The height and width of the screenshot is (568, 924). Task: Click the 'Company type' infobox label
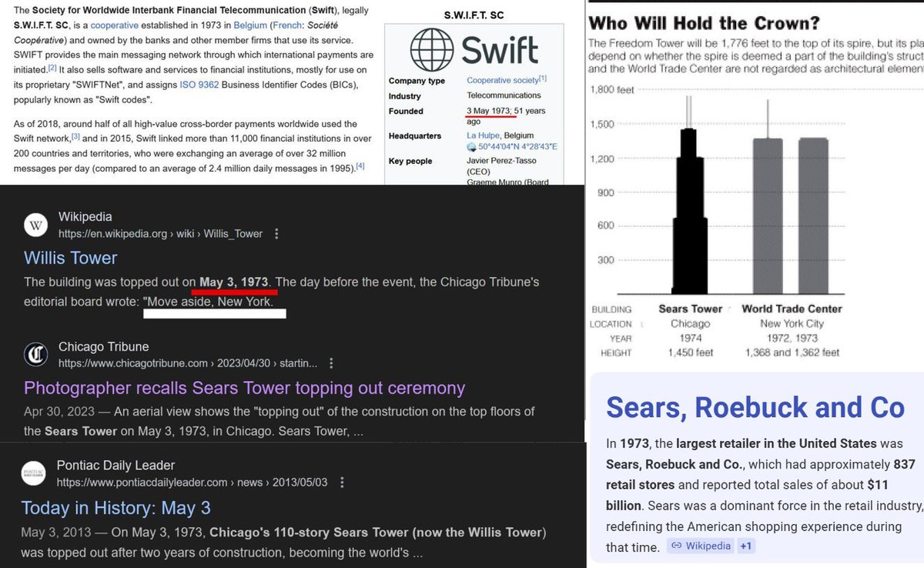417,80
